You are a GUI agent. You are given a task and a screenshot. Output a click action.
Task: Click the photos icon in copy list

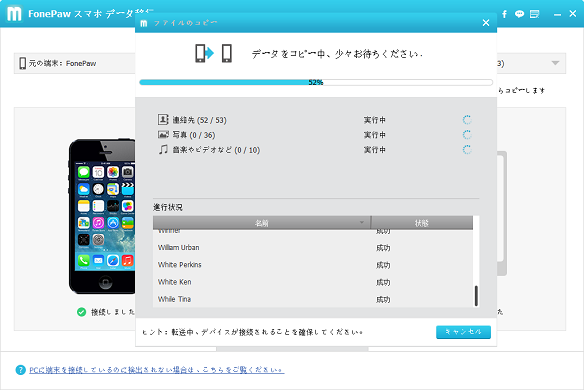(163, 134)
